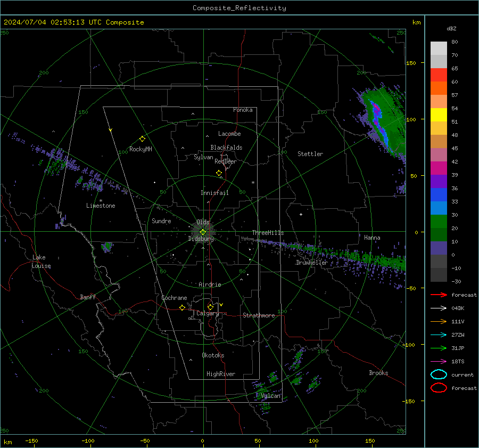Click the dBZ legend heading
Viewport: 479px width, 448px height.
[x=451, y=29]
